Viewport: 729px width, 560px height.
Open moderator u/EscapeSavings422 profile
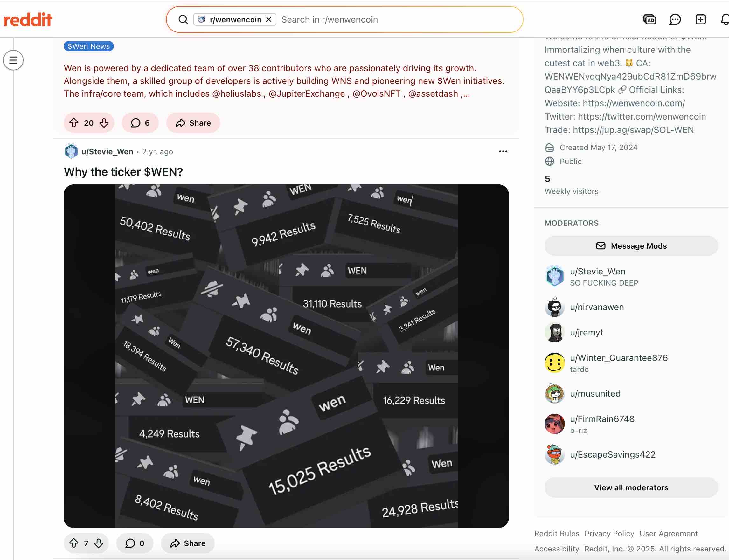613,455
